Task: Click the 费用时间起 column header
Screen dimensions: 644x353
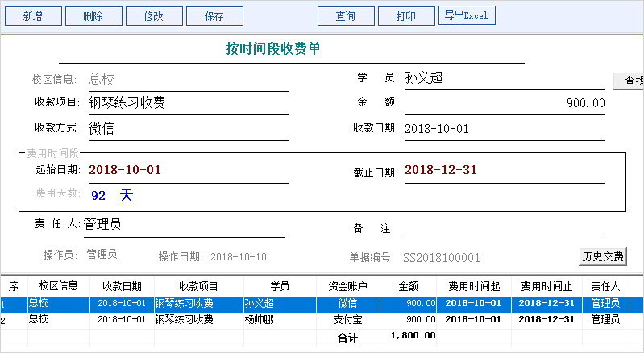Action: pos(474,286)
